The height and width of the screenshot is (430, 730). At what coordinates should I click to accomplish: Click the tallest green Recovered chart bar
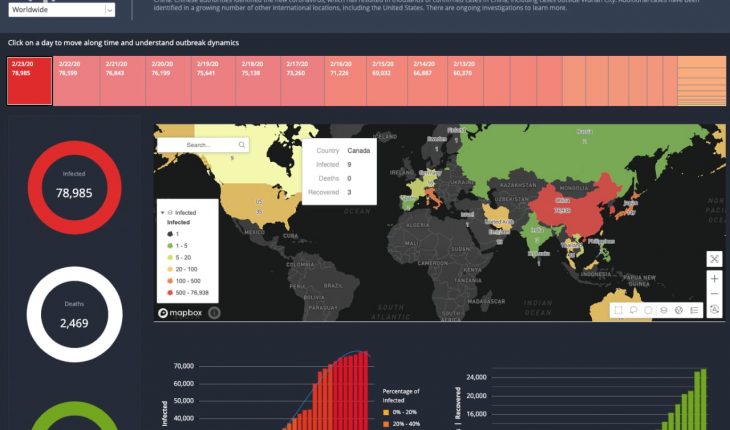point(703,399)
